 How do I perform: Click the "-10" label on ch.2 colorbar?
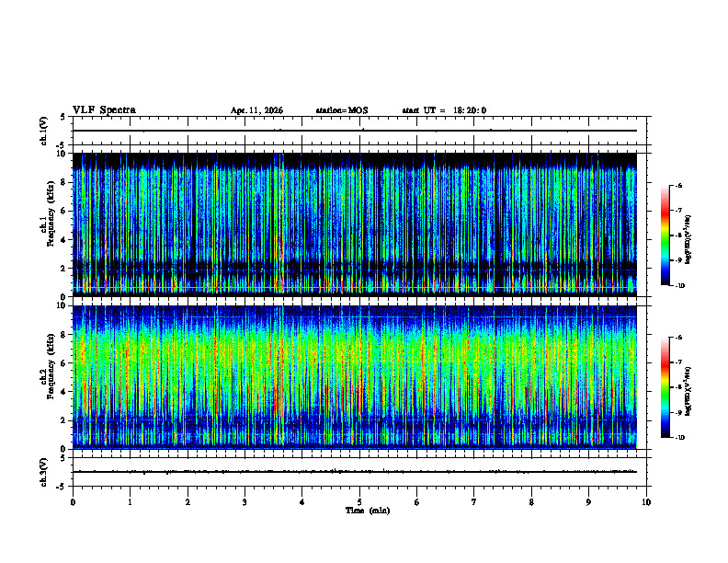680,438
